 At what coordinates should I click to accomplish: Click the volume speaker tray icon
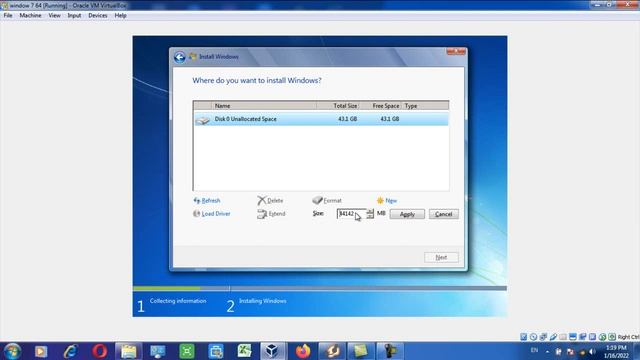[592, 351]
